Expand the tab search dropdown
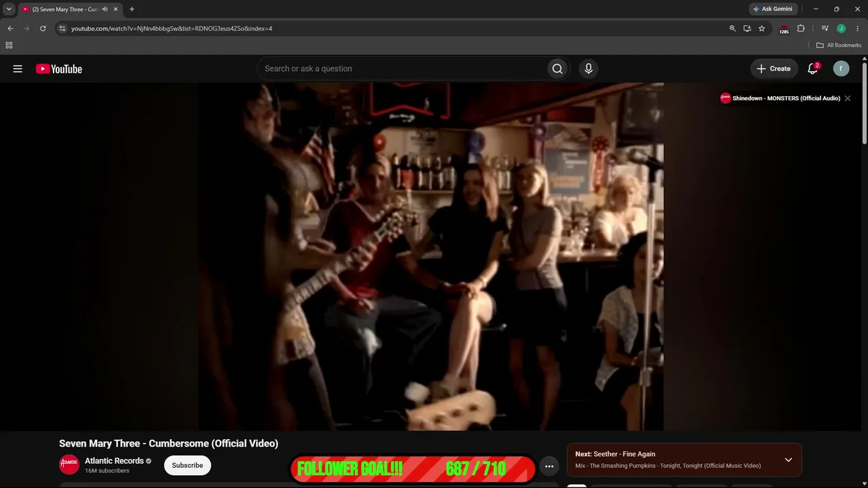The height and width of the screenshot is (488, 868). pos(9,9)
